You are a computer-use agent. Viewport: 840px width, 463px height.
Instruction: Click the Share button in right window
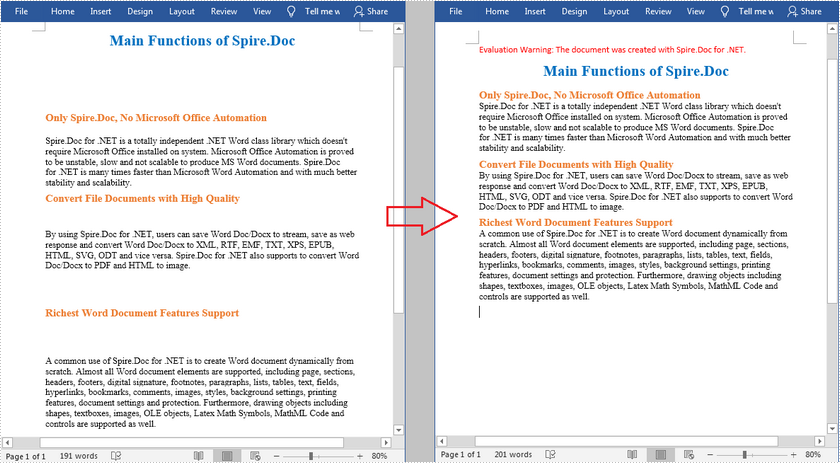point(805,11)
